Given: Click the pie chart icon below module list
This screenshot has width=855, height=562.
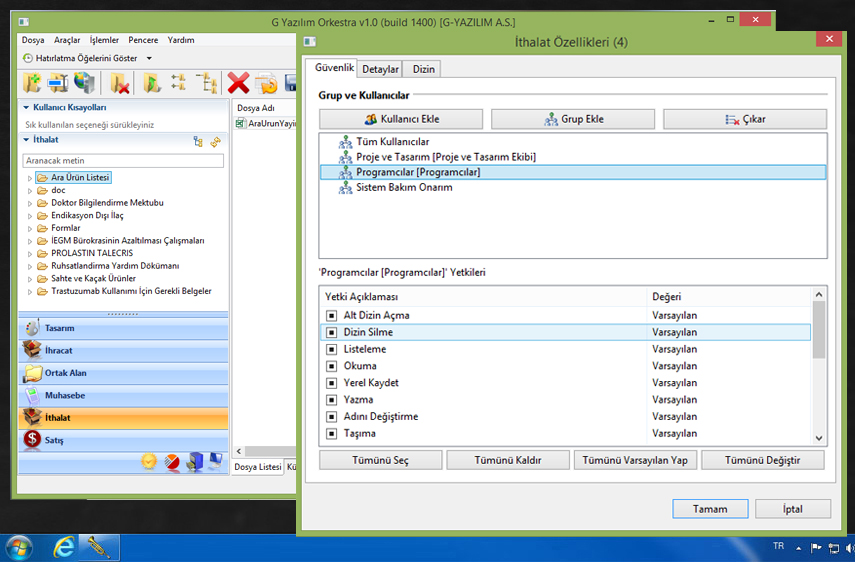Looking at the screenshot, I should click(171, 461).
